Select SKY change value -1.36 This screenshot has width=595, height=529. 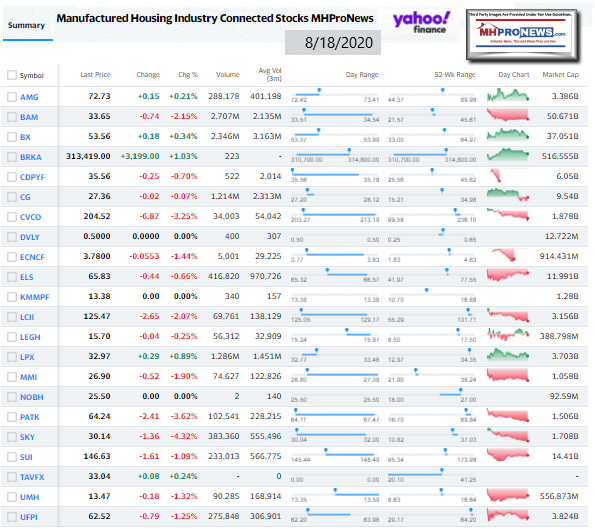149,436
